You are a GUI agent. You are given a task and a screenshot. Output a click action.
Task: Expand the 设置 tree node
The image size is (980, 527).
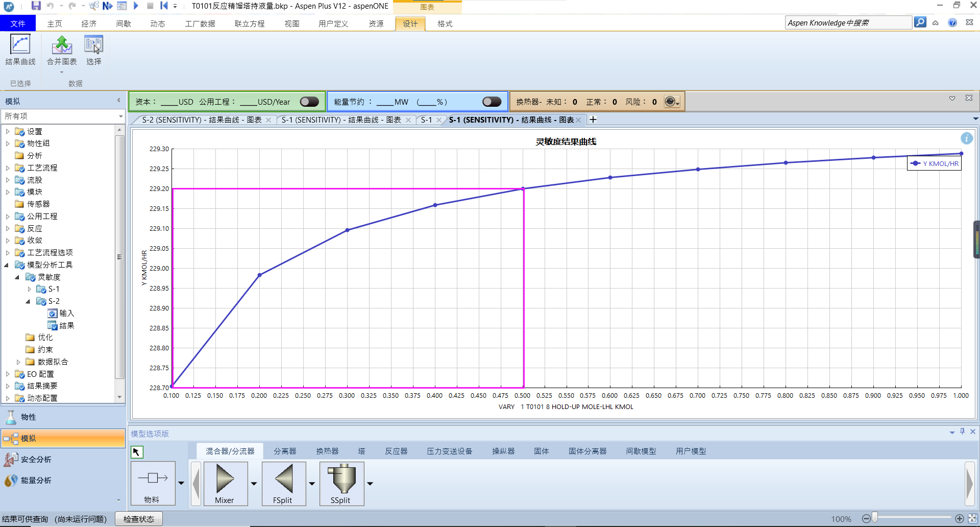(x=8, y=131)
